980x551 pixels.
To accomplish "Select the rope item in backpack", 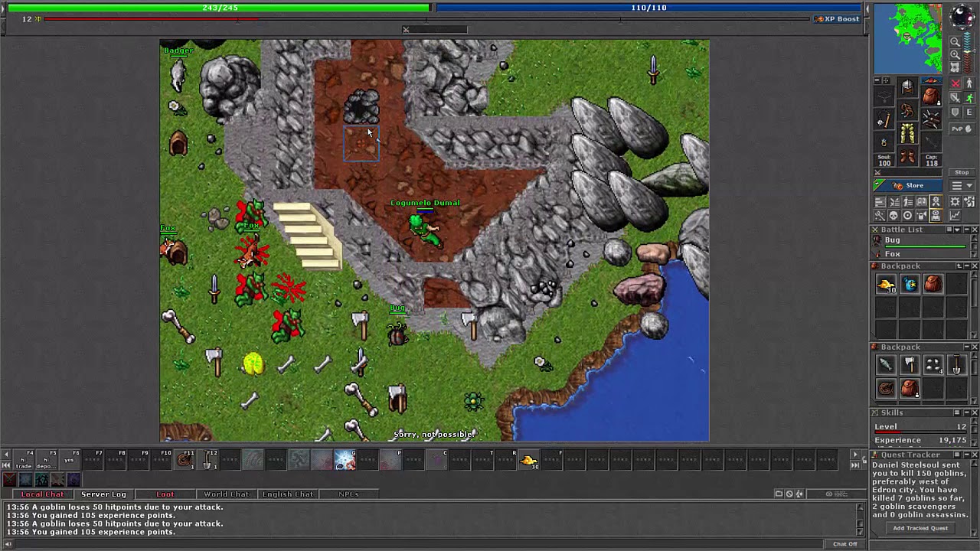I will [x=886, y=388].
